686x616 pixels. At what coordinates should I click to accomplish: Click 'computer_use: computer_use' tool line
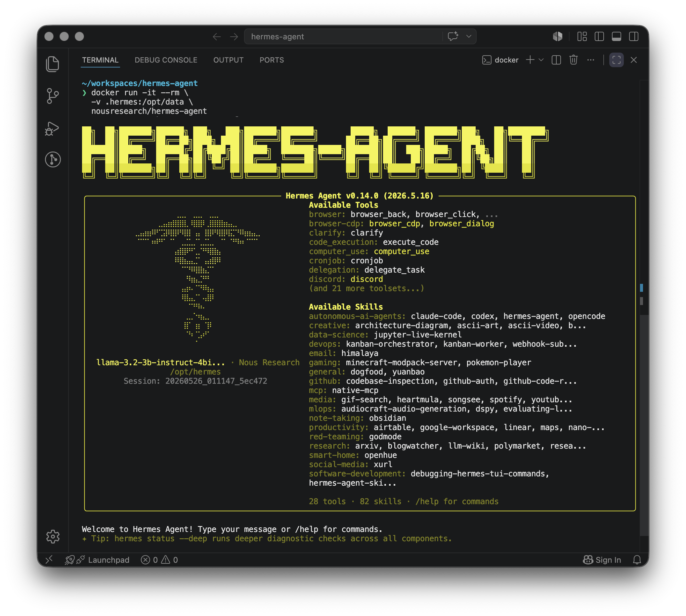tap(369, 251)
